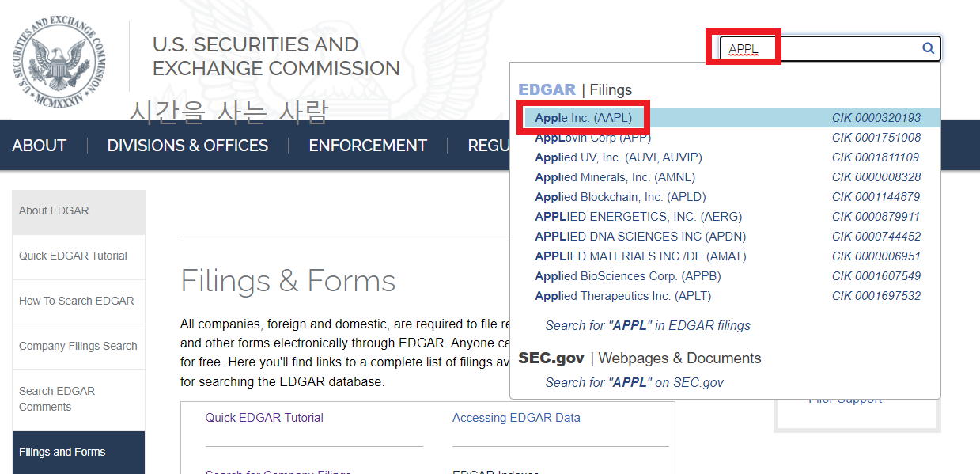The width and height of the screenshot is (980, 474).
Task: Click the search magnifier icon
Action: pos(928,49)
